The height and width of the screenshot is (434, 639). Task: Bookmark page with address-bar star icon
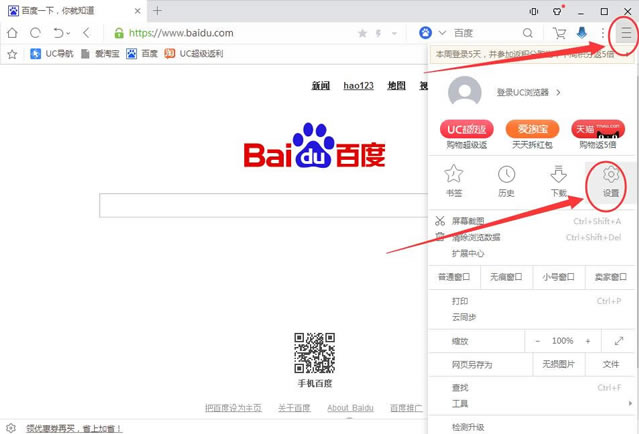click(x=362, y=33)
